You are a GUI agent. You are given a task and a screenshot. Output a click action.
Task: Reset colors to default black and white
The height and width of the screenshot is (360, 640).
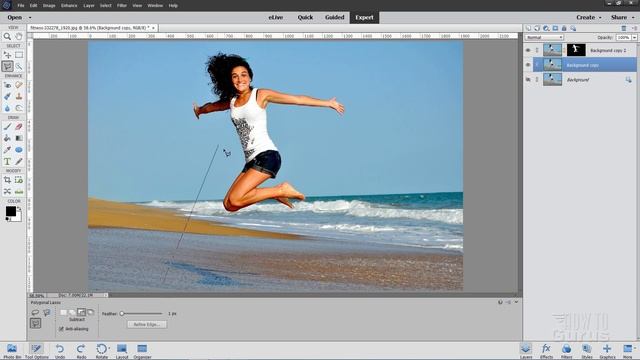7,219
